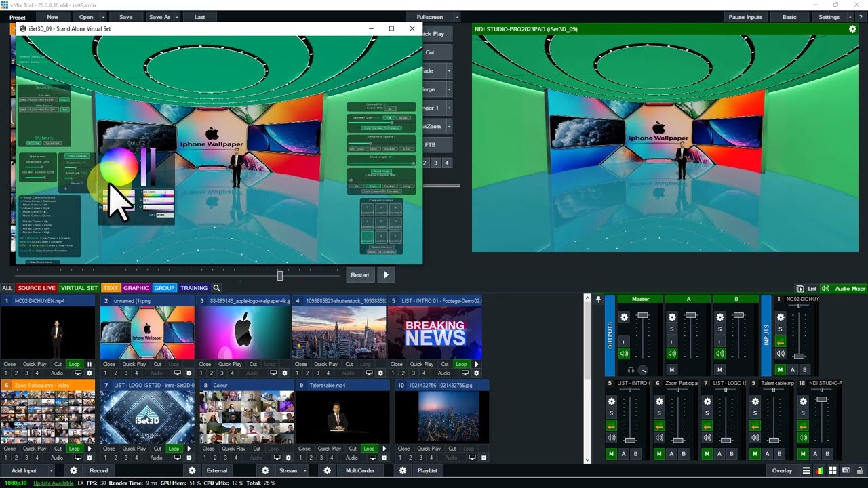This screenshot has width=868, height=488.
Task: Click the Restart button
Action: tap(360, 274)
